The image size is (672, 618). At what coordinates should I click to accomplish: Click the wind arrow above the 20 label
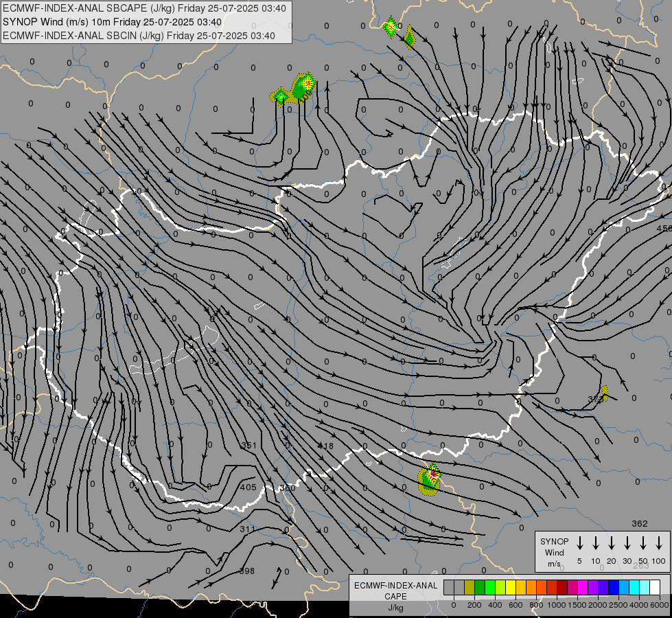pyautogui.click(x=612, y=542)
